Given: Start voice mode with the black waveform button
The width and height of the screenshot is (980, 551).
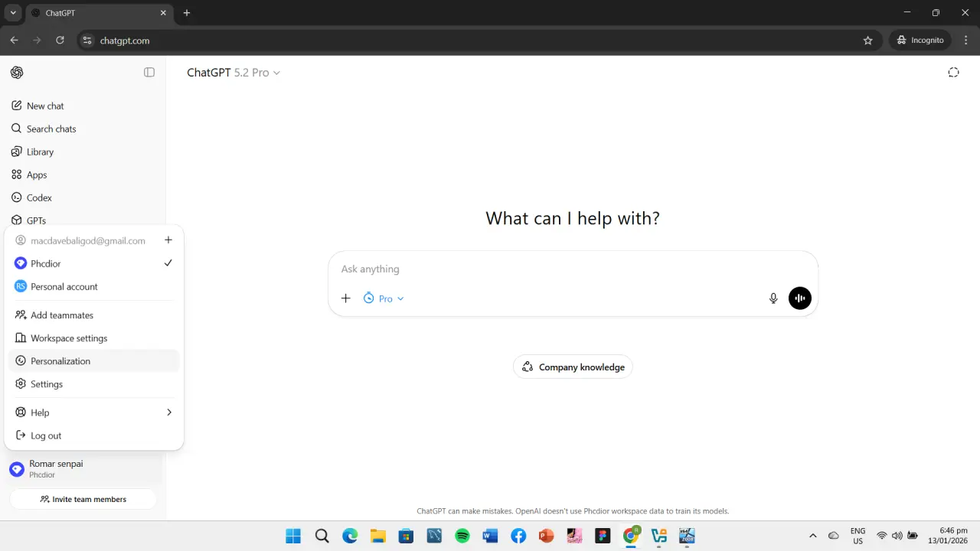Looking at the screenshot, I should pos(800,298).
